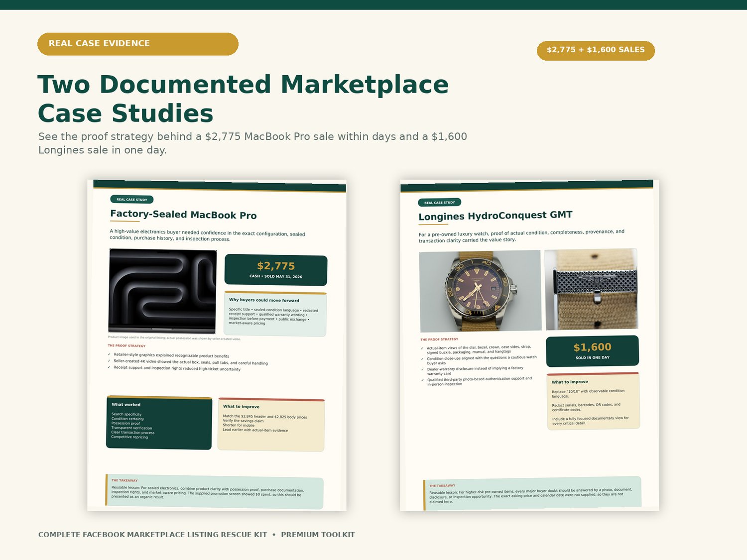
Task: Select the "Longines HydroConquest GMT" heading
Action: tap(496, 216)
